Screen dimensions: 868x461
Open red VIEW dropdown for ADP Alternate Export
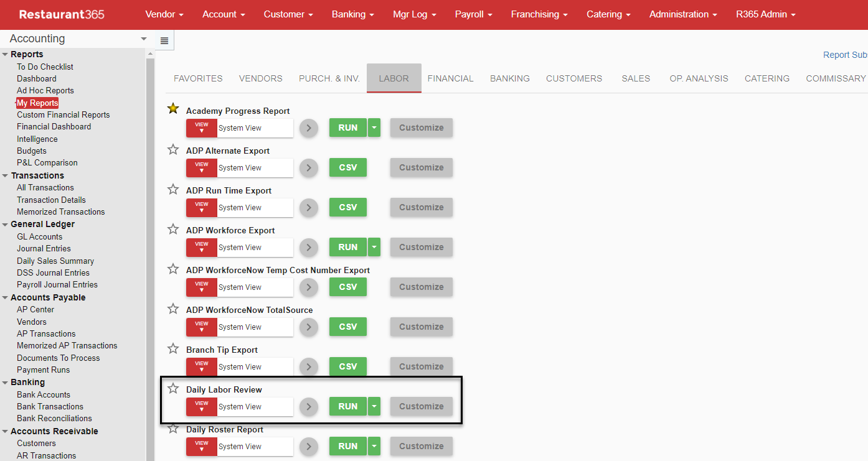202,168
